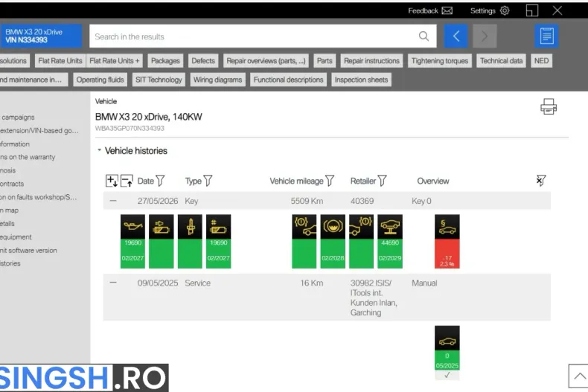Restore the window with the square icon

click(x=531, y=10)
